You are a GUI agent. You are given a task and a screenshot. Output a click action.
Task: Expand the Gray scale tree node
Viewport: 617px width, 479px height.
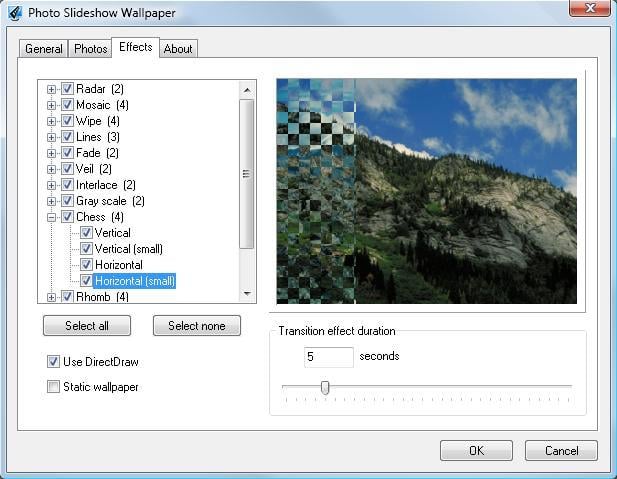point(52,201)
